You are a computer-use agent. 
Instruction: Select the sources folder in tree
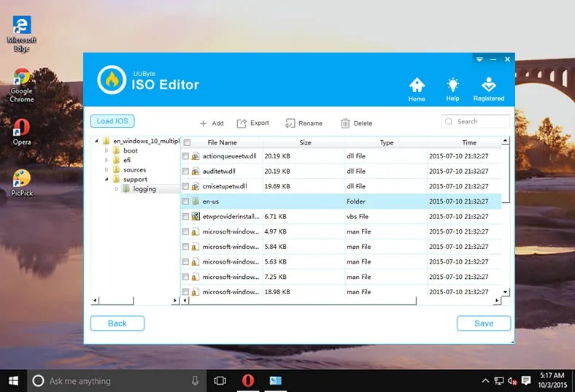click(x=134, y=170)
